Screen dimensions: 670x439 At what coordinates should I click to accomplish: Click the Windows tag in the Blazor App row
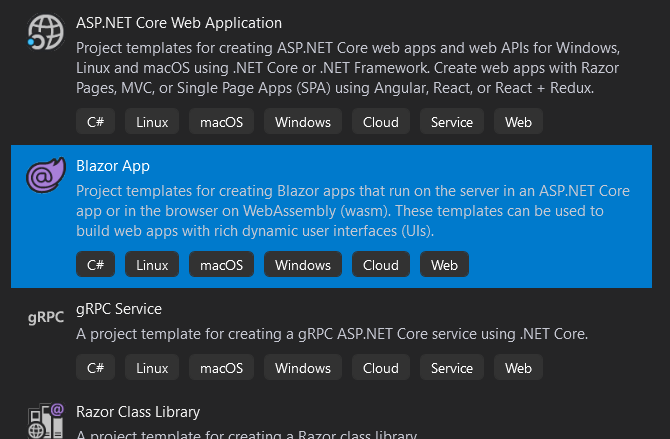point(303,265)
